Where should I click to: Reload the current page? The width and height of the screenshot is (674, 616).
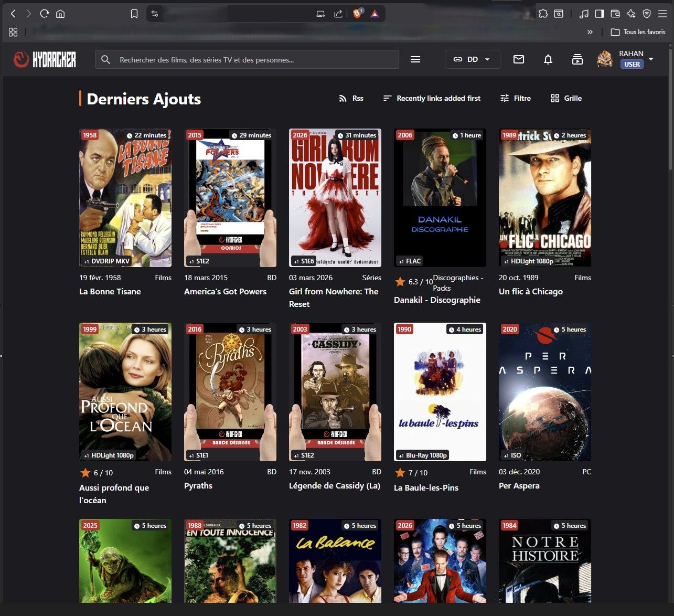point(45,14)
